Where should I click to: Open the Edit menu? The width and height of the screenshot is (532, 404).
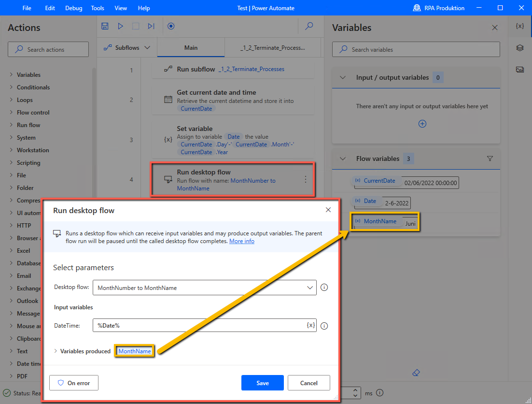50,8
